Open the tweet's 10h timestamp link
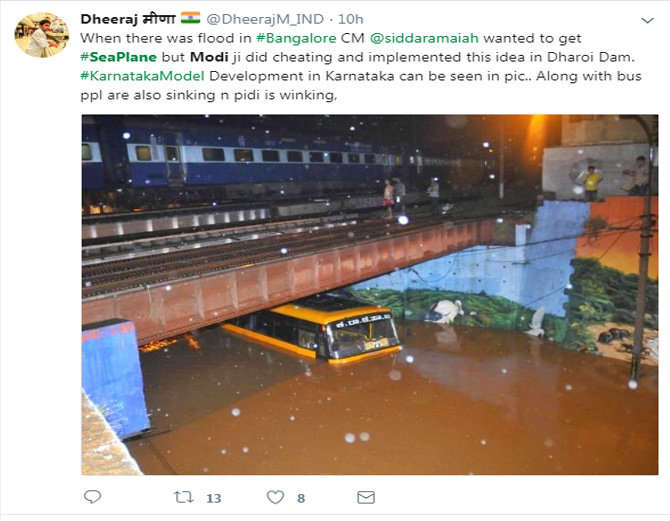Screen dimensions: 670x521 [x=351, y=18]
